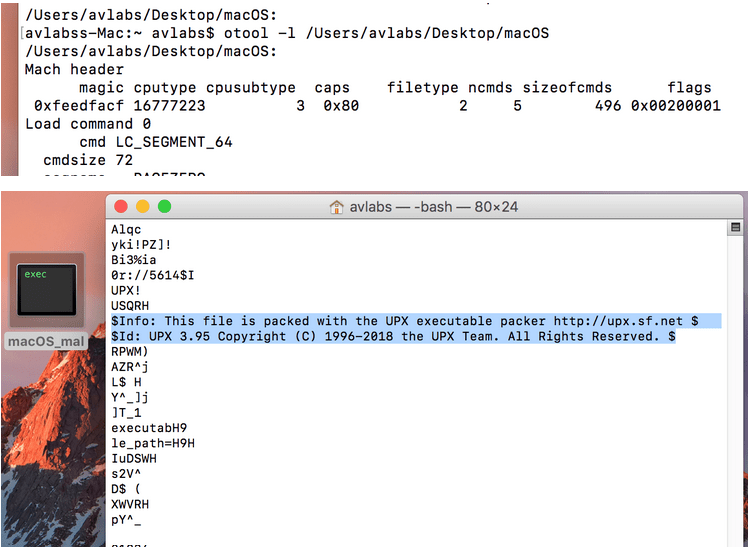Click the magic value 0xfeedfacf

(79, 105)
